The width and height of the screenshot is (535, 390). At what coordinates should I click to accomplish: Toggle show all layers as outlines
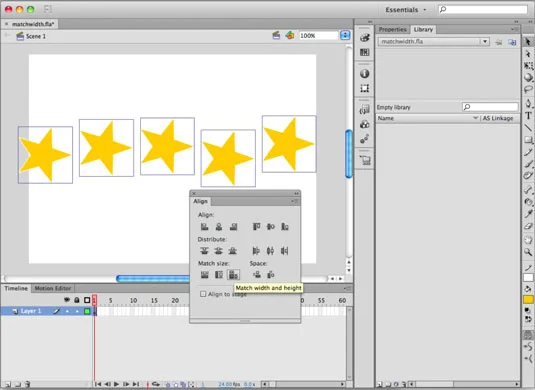[87, 300]
